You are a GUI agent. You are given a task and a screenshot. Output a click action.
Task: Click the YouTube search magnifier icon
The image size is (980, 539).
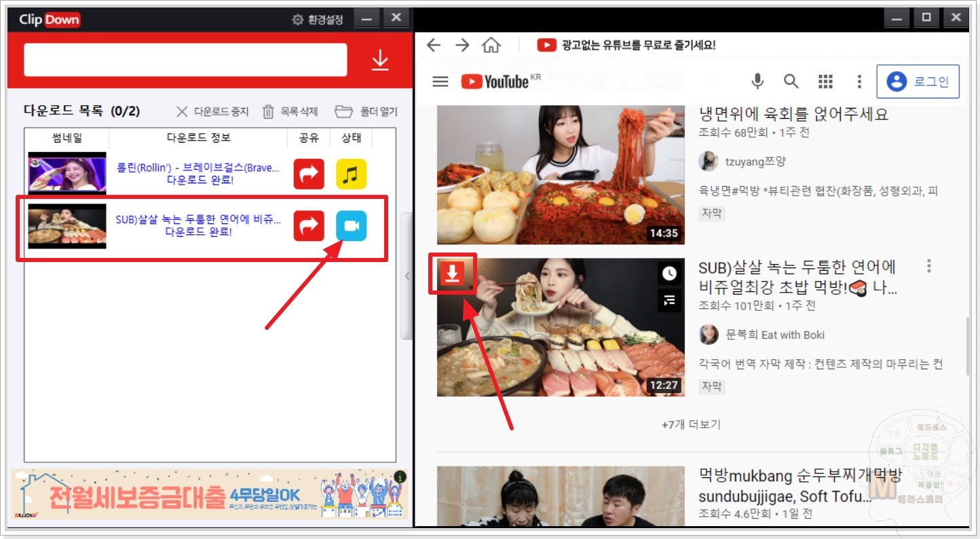[791, 81]
